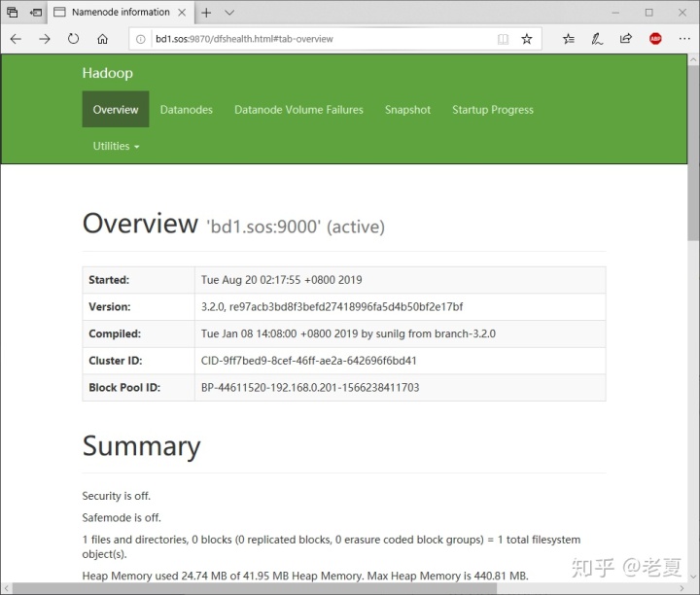Expand the Utilities dropdown menu
The height and width of the screenshot is (595, 700).
(x=116, y=146)
